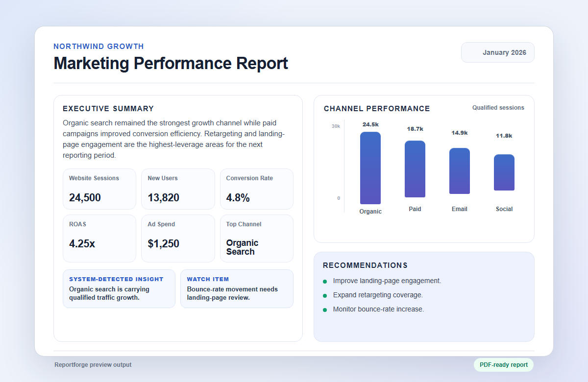Click the PDF-ready report badge
The image size is (588, 382).
pyautogui.click(x=504, y=365)
